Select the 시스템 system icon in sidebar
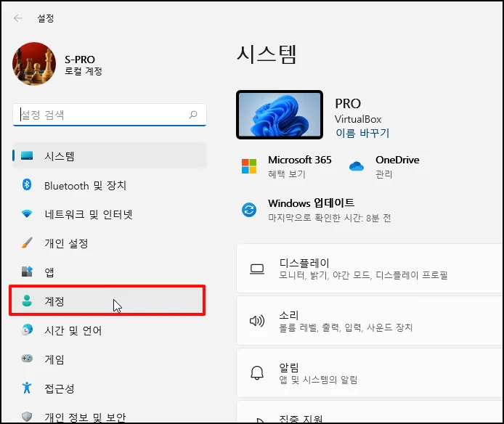504x424 pixels. point(27,155)
